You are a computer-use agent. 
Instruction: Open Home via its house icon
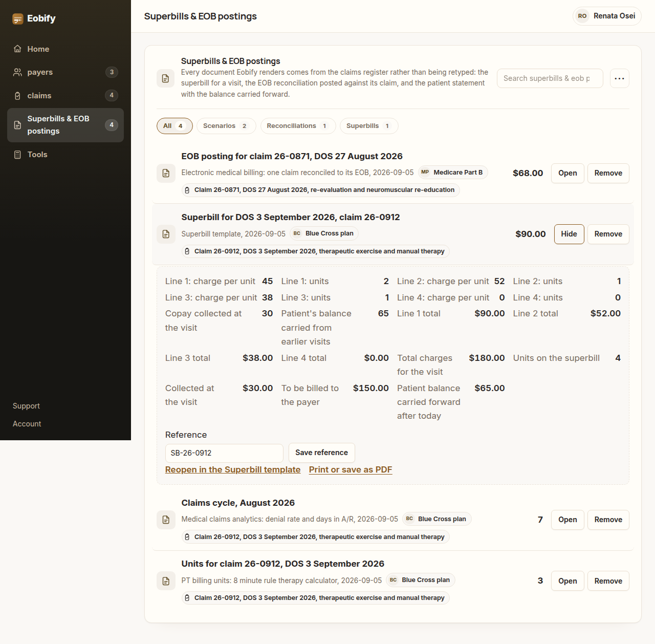17,49
